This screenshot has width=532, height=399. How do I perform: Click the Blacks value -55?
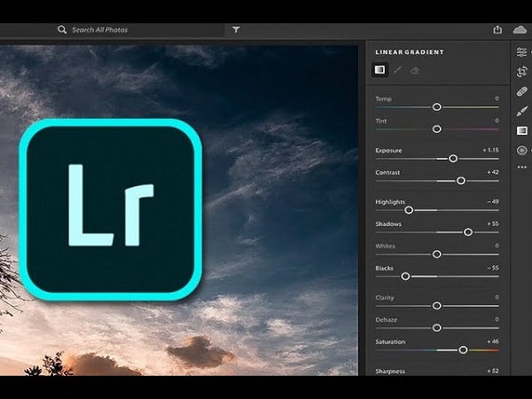coord(493,268)
